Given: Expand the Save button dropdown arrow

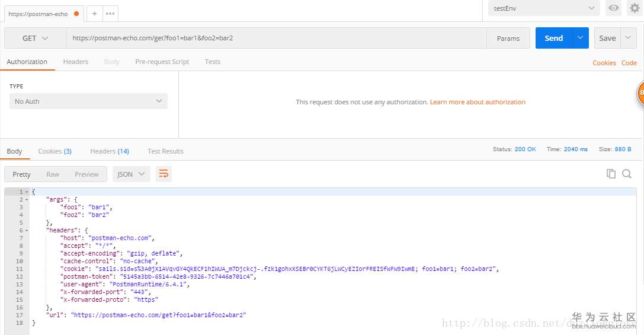Looking at the screenshot, I should click(628, 39).
